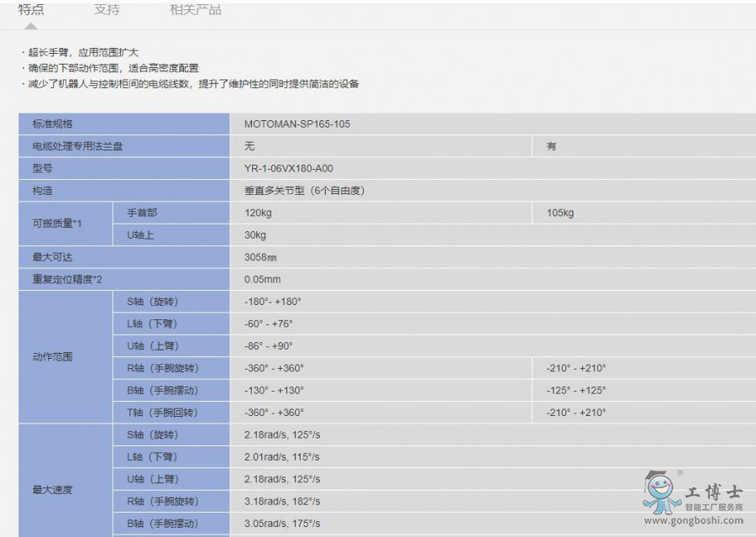Select the text 垂直多关节型（6个自由度）

coord(304,191)
